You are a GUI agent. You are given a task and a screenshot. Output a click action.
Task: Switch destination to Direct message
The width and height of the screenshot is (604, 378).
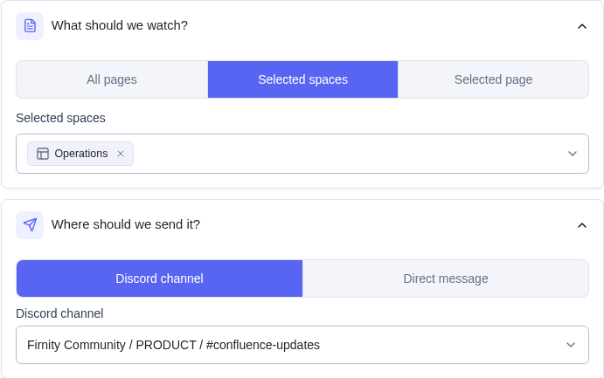[445, 279]
